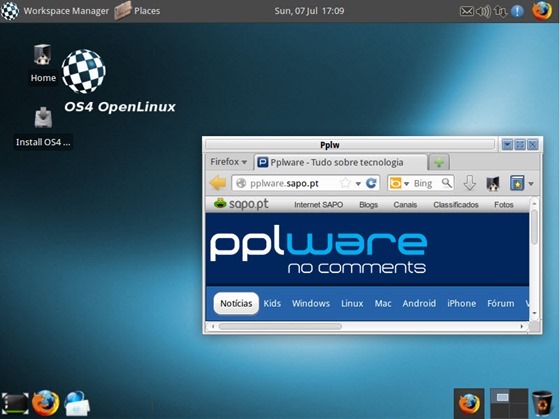Image resolution: width=560 pixels, height=419 pixels.
Task: Click the Home icon in Firefox toolbar
Action: pos(493,184)
